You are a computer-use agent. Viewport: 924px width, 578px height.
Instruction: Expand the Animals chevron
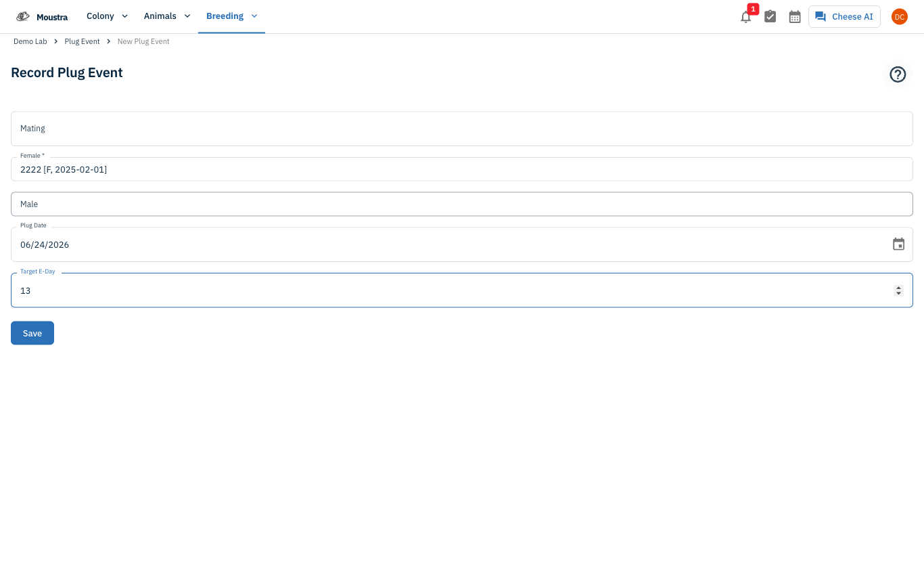187,16
